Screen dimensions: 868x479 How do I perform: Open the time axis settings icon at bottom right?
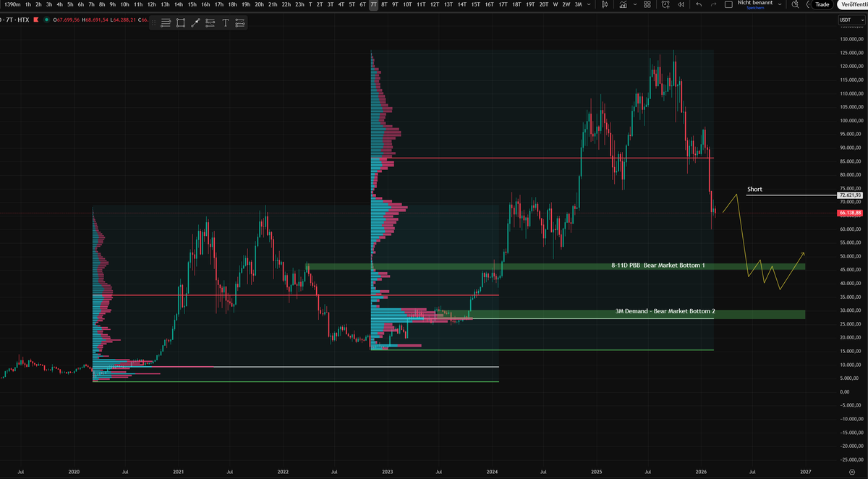(x=851, y=472)
